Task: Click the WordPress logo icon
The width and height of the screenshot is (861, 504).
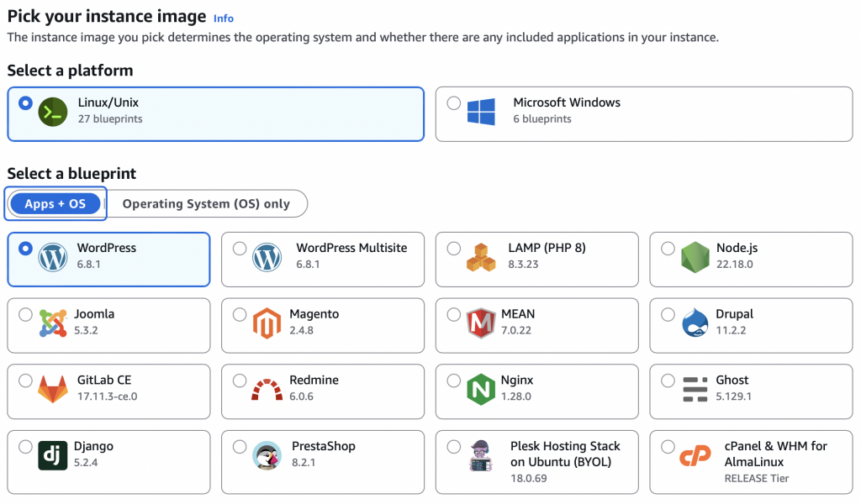Action: coord(52,258)
